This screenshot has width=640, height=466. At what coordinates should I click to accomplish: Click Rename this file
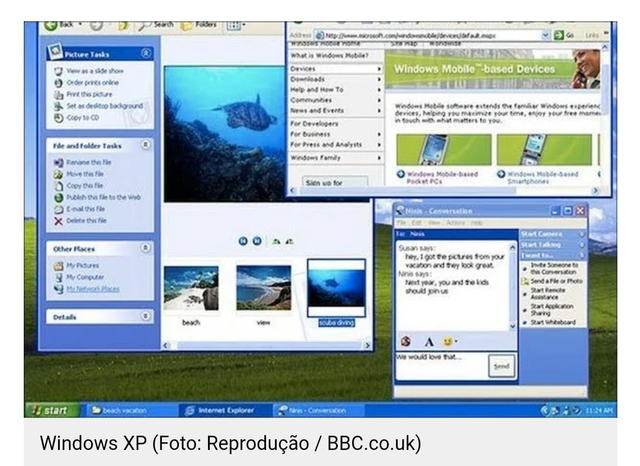tap(82, 162)
